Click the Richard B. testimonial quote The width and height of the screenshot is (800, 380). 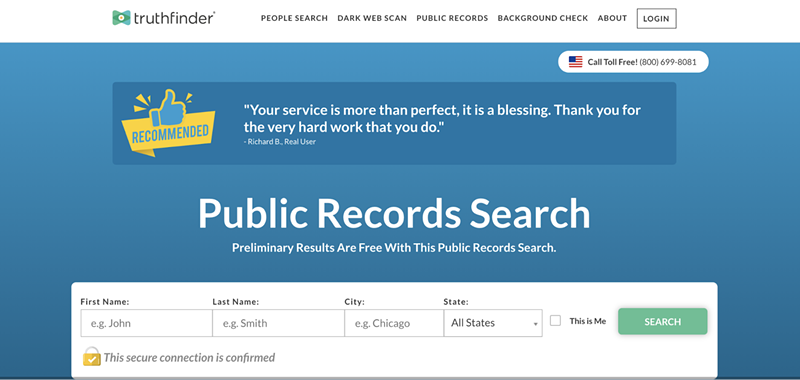[442, 118]
